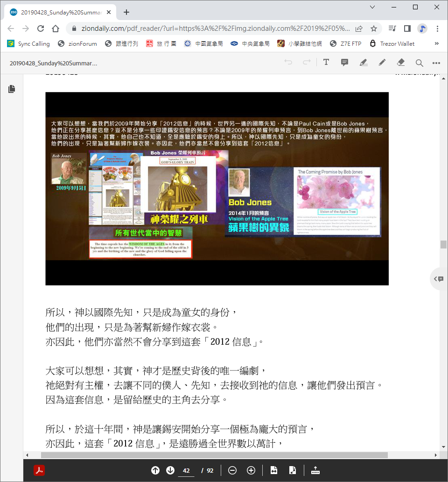Click the vertical scrollbar down arrow
The image size is (448, 482).
pyautogui.click(x=443, y=447)
